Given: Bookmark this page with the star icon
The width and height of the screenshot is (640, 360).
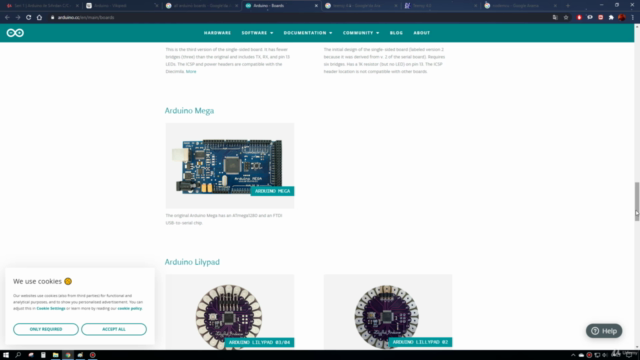Looking at the screenshot, I should click(x=566, y=18).
